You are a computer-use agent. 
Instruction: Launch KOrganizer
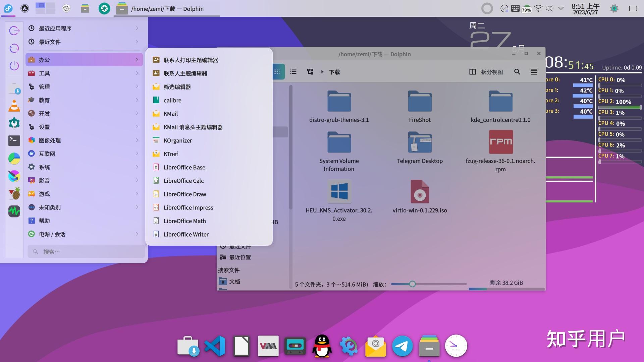[x=209, y=140]
